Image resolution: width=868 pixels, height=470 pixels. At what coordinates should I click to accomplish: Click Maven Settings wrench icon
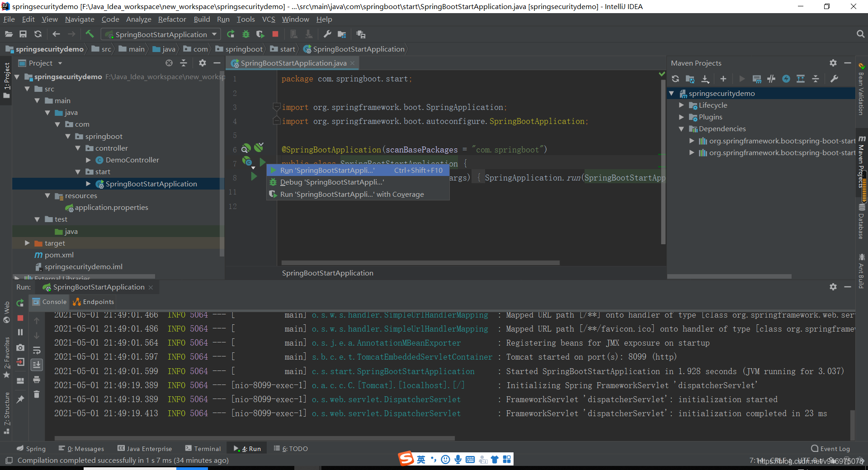click(835, 79)
